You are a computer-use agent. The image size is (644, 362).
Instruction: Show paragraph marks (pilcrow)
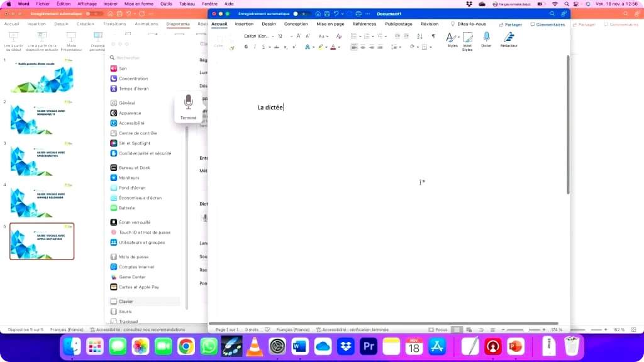(433, 36)
